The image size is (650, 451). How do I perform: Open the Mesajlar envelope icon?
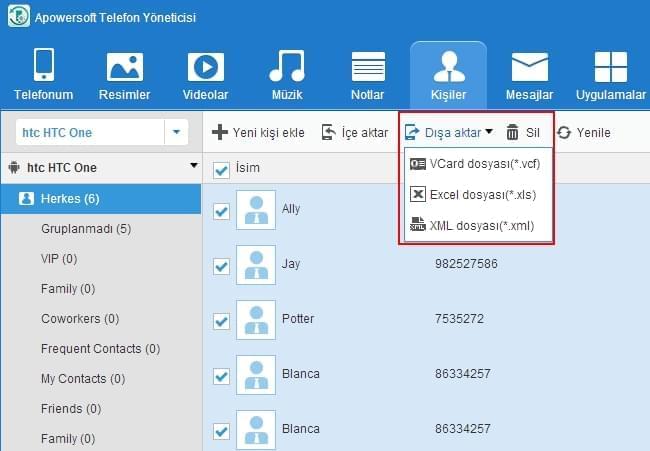coord(530,67)
